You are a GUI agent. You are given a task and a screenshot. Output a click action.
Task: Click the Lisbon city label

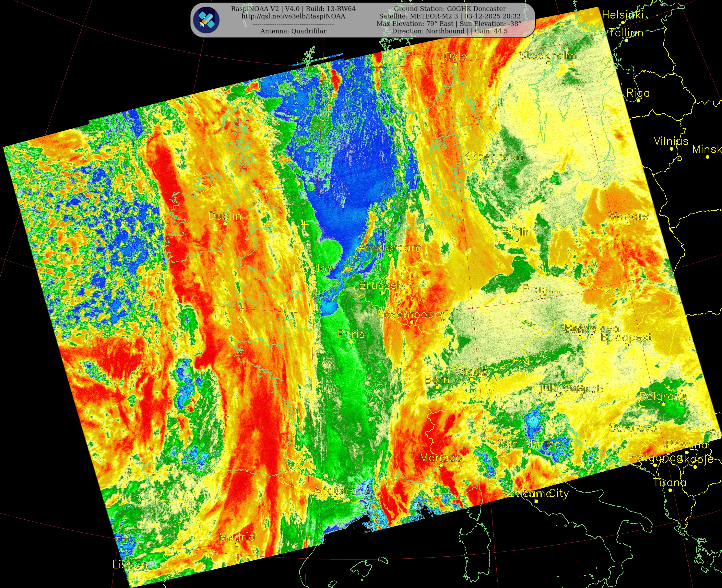pos(130,565)
